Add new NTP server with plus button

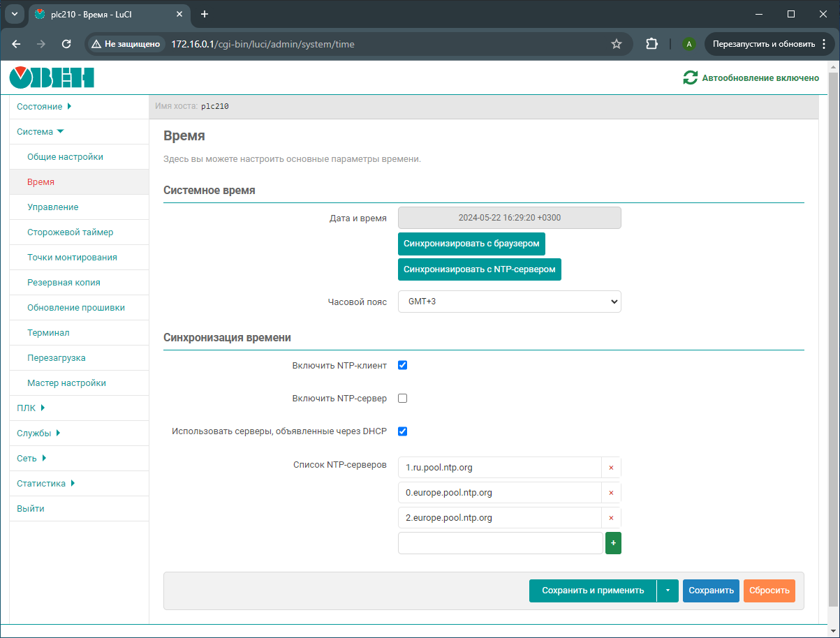pyautogui.click(x=613, y=543)
